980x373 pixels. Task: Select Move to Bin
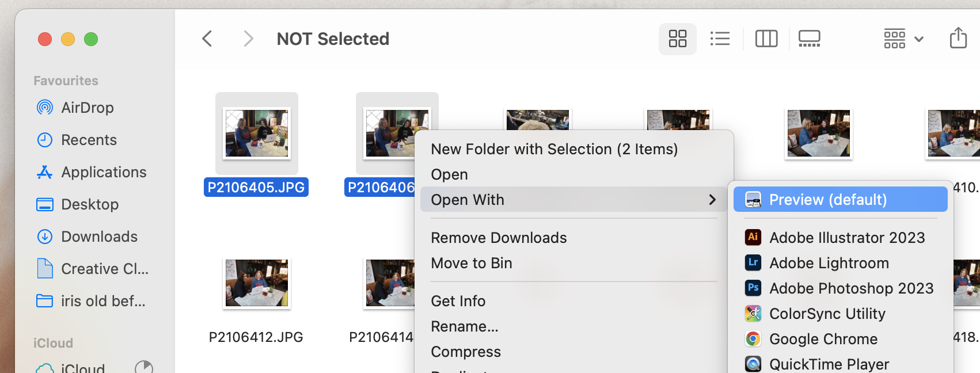471,262
